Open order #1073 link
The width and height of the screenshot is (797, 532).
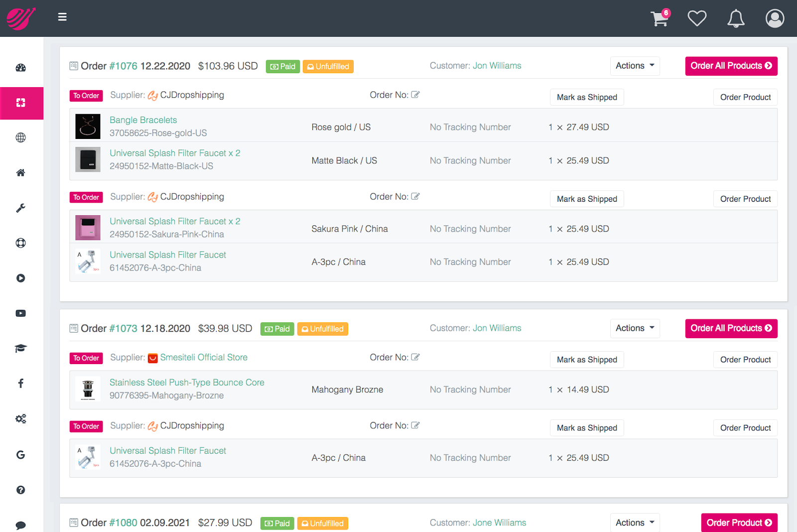coord(123,328)
